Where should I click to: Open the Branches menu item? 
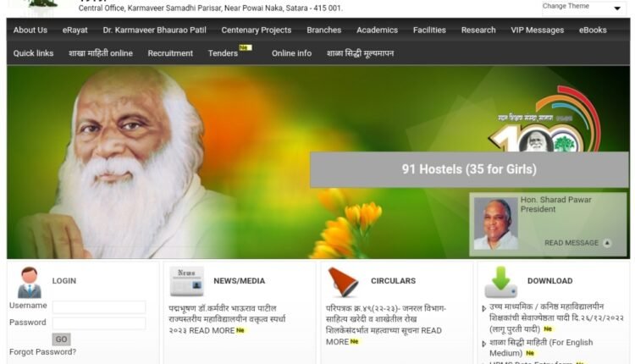[323, 30]
